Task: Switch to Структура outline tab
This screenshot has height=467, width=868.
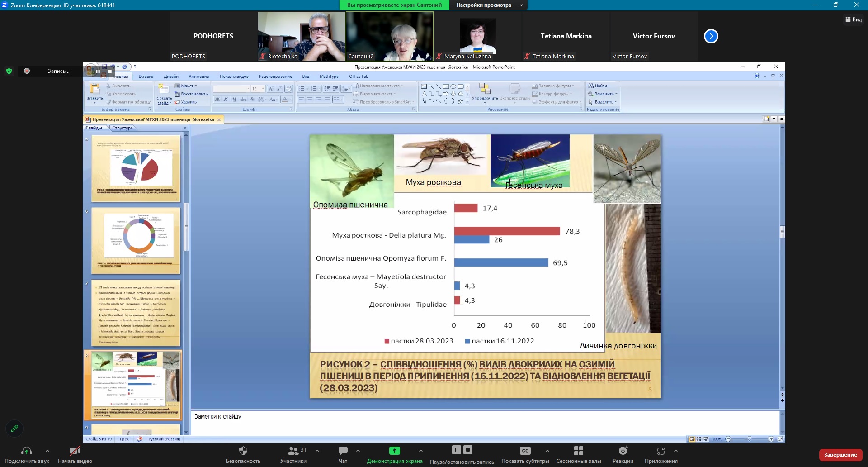Action: [123, 128]
